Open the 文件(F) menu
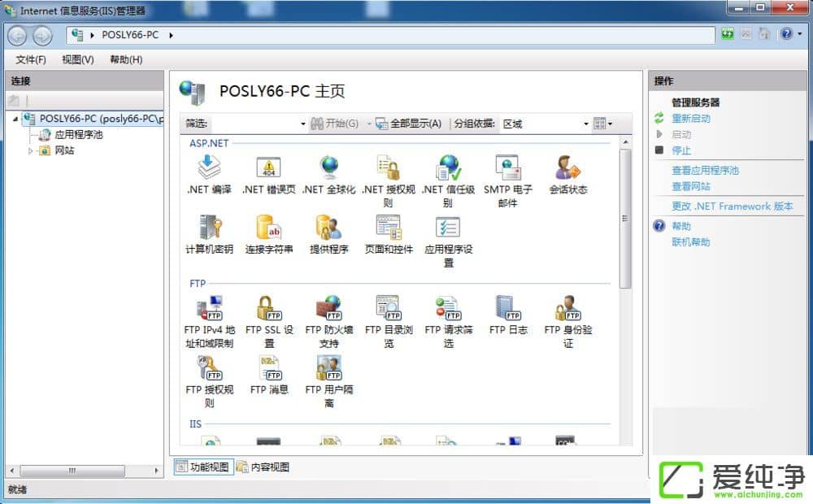Viewport: 813px width, 504px height. point(31,59)
